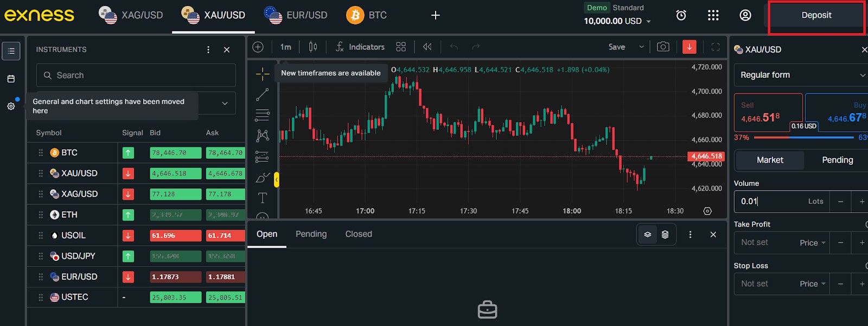Viewport: 868px width, 326px height.
Task: Open positions panel three-dot menu
Action: 690,235
